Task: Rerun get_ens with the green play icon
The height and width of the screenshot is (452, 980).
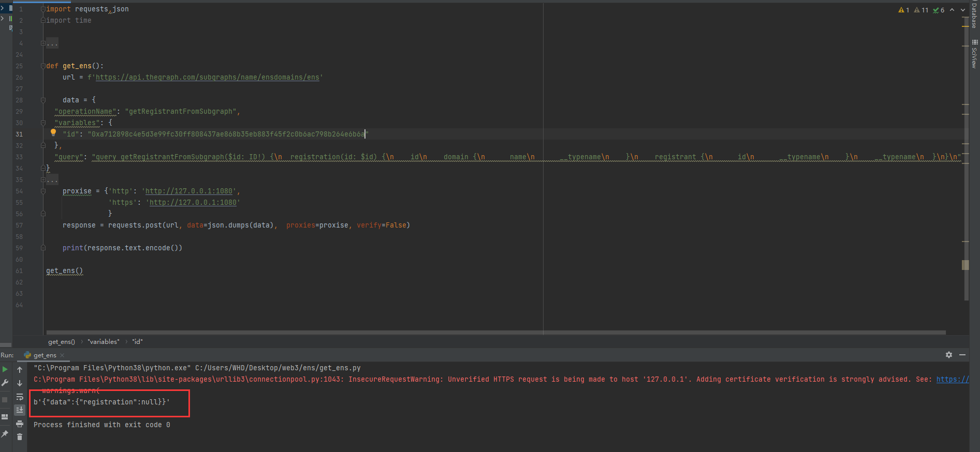Action: coord(5,369)
